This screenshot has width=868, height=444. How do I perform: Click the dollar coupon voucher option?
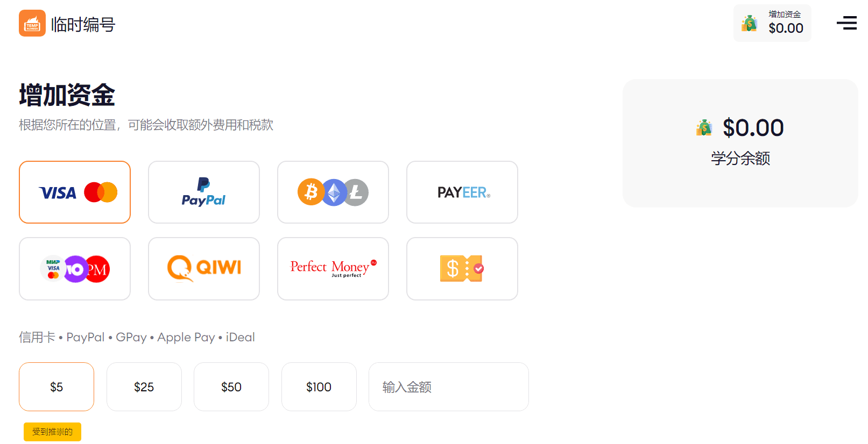point(462,269)
